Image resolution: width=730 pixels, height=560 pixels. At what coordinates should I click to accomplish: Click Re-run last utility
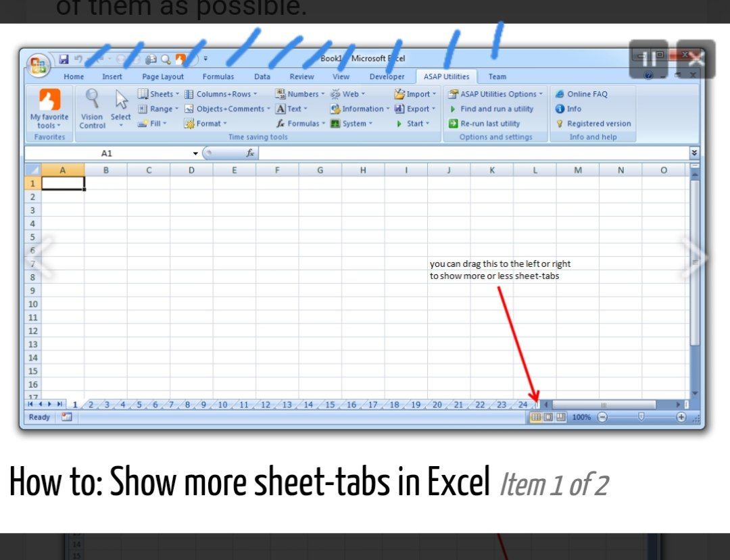pyautogui.click(x=484, y=124)
